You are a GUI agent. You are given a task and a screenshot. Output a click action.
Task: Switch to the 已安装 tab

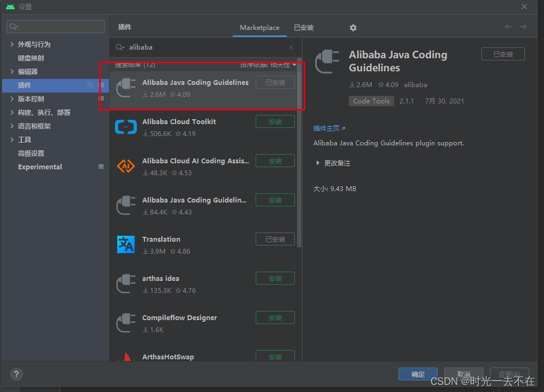304,28
